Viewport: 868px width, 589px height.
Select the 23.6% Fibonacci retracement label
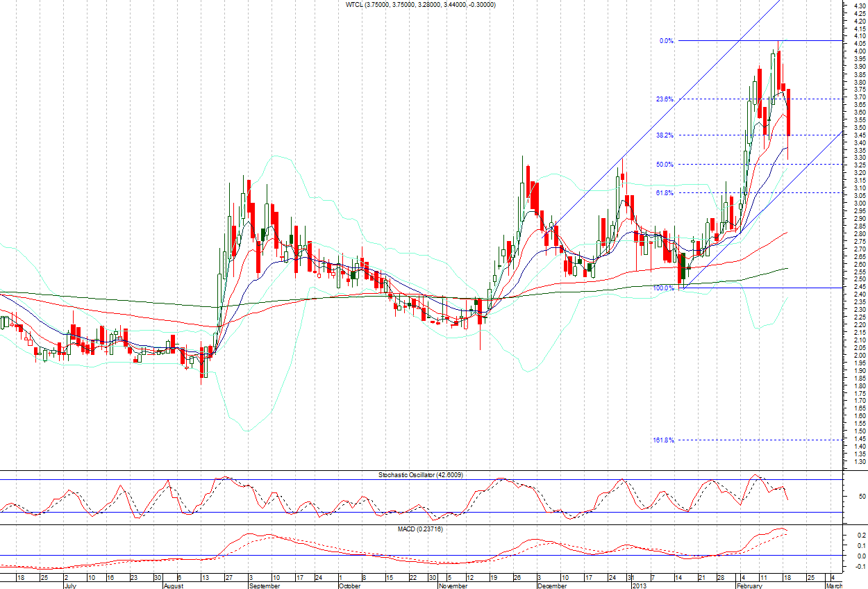coord(665,99)
